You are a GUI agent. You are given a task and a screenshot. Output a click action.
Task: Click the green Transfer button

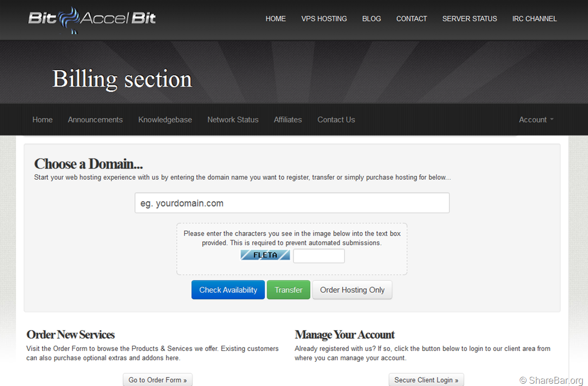pyautogui.click(x=288, y=290)
